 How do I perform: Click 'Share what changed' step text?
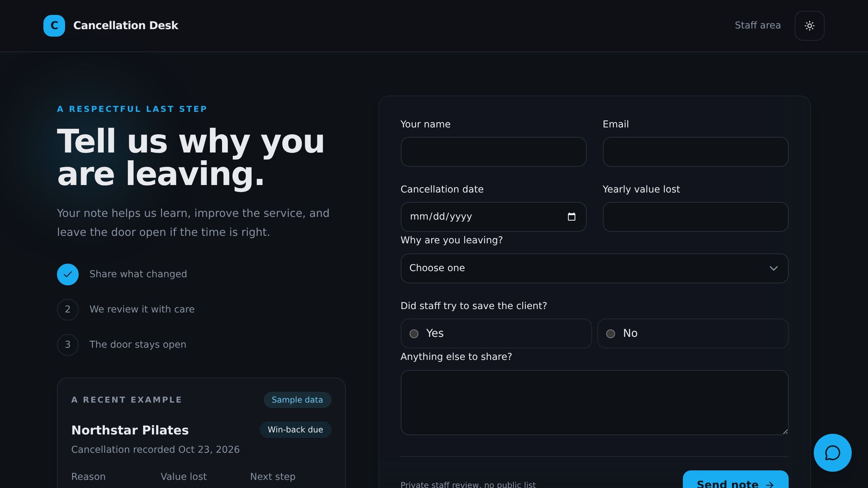pyautogui.click(x=138, y=274)
